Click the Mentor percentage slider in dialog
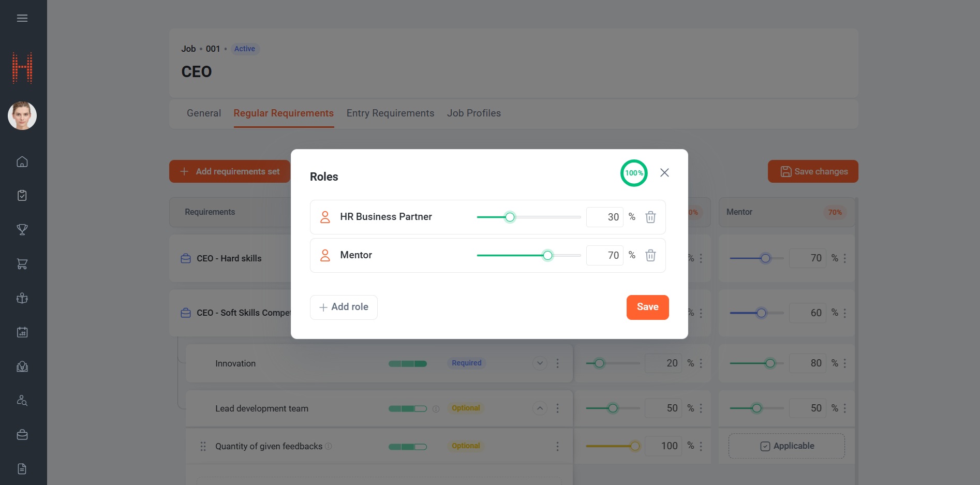Screen dimensions: 980x485 pos(528,255)
